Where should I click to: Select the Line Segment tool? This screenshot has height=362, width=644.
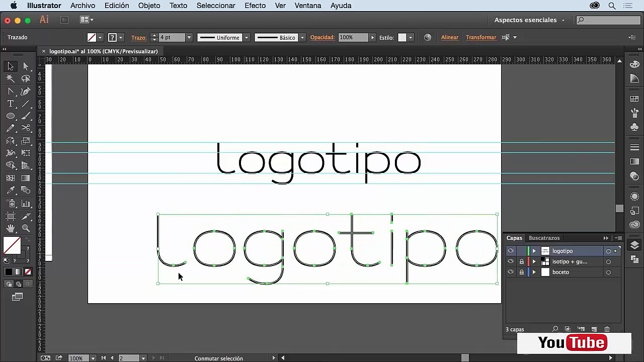26,104
